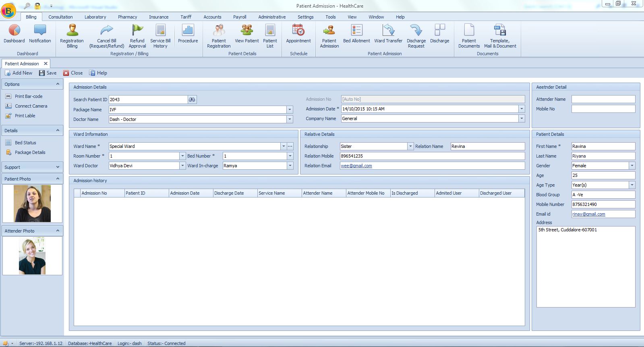Image resolution: width=644 pixels, height=347 pixels.
Task: Switch to the Consultation ribbon tab
Action: tap(60, 17)
